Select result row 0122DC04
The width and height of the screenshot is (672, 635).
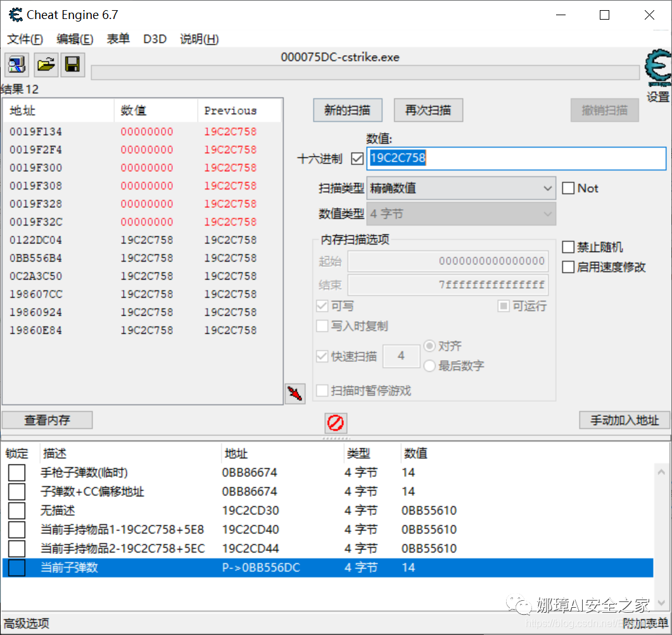tap(143, 240)
